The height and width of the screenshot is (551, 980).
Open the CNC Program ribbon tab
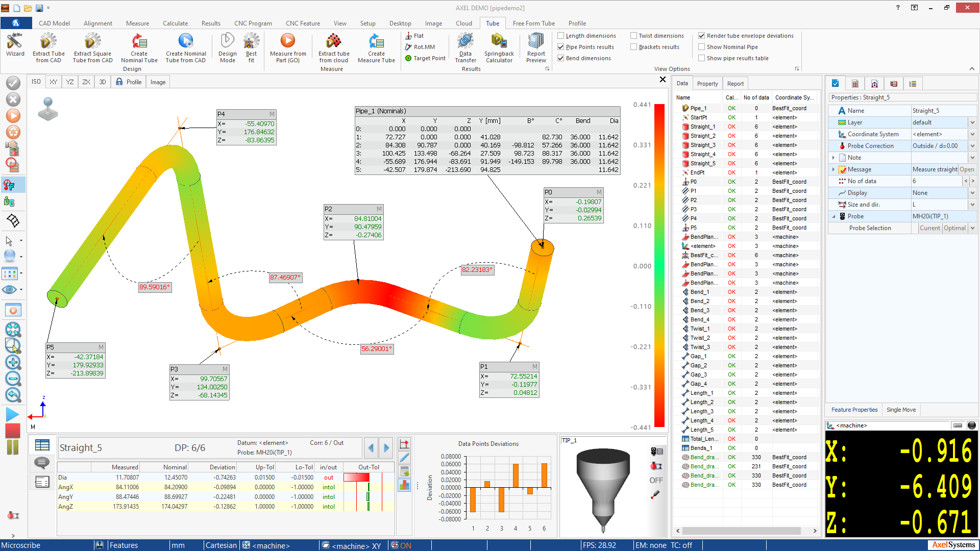coord(253,23)
